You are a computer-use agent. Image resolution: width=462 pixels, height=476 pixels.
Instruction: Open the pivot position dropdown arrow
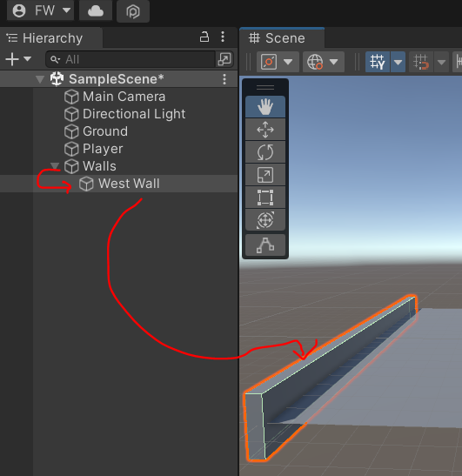pos(288,62)
